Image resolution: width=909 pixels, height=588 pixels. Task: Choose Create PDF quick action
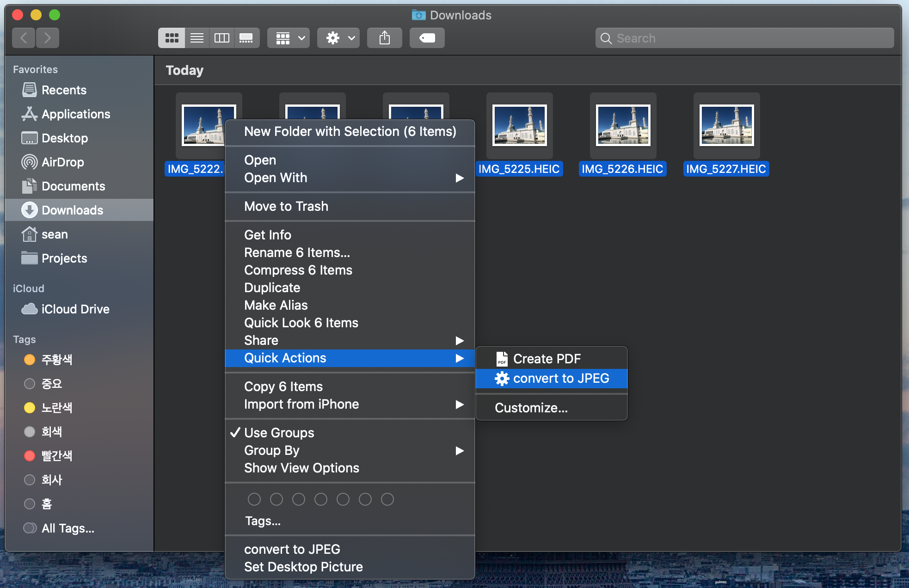click(x=547, y=359)
